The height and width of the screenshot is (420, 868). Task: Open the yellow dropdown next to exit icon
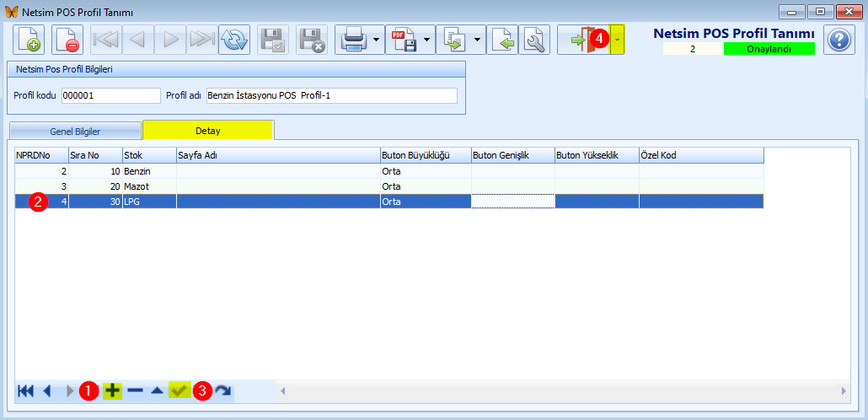point(618,40)
